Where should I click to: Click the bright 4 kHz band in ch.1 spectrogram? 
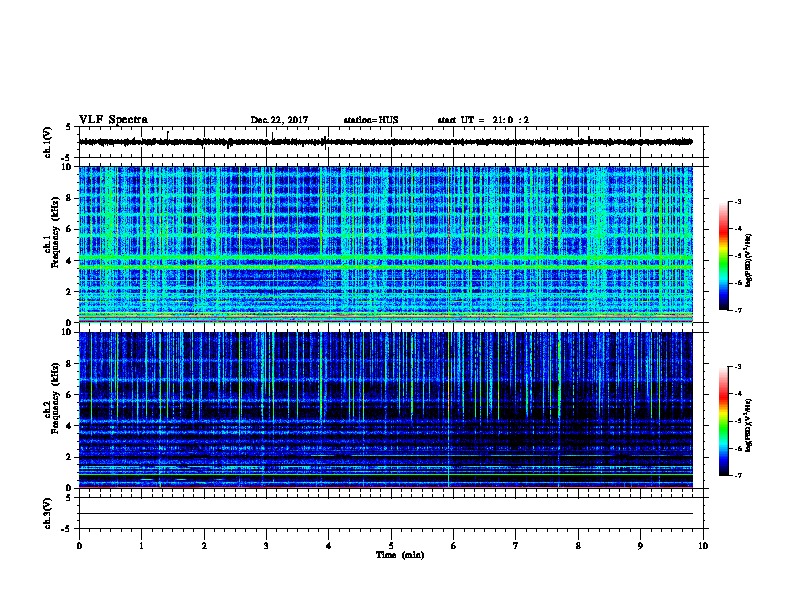point(385,259)
